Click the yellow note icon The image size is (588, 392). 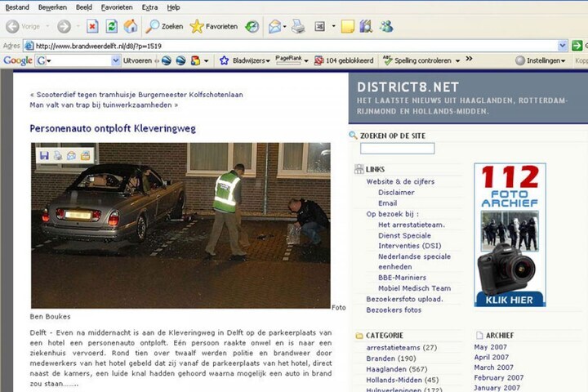pyautogui.click(x=348, y=26)
